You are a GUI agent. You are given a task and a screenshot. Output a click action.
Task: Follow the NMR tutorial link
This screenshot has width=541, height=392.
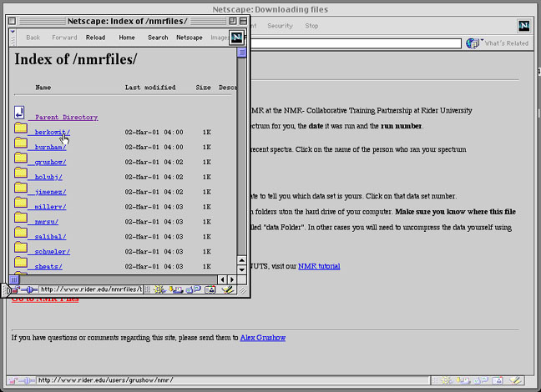tap(319, 266)
